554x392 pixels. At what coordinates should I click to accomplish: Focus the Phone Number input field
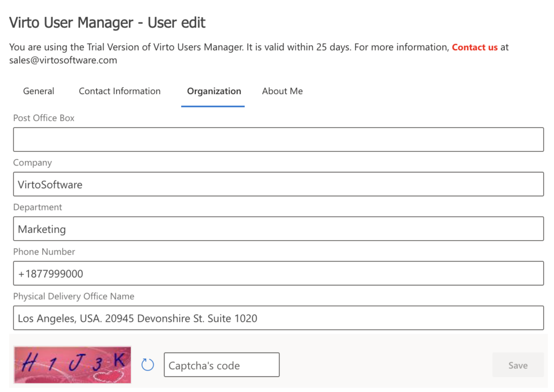click(x=277, y=273)
